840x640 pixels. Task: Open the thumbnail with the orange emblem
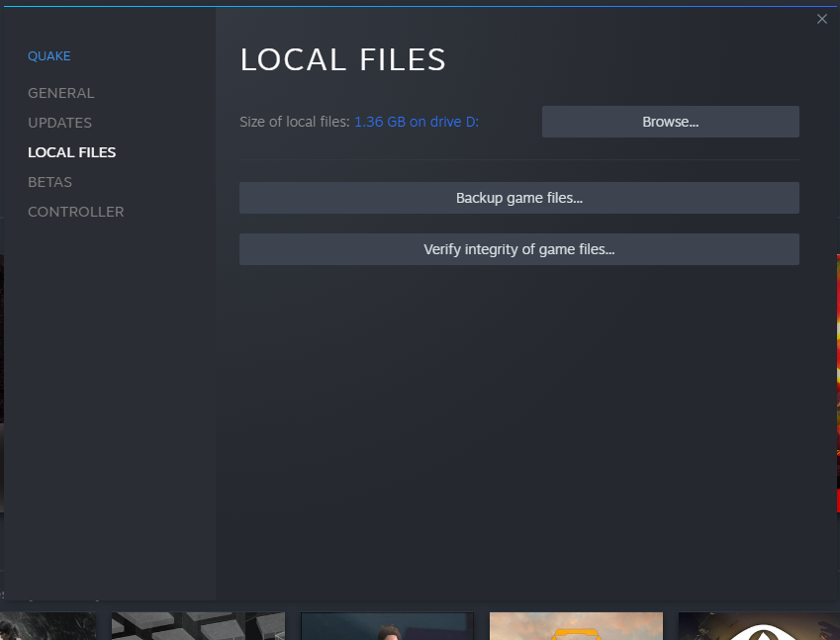pos(575,626)
